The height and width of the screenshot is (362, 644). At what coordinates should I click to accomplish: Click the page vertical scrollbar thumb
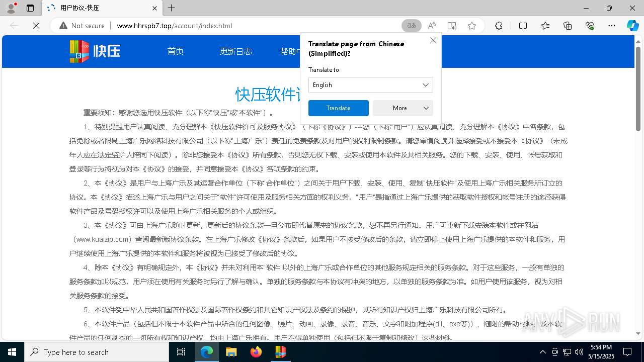pyautogui.click(x=638, y=88)
